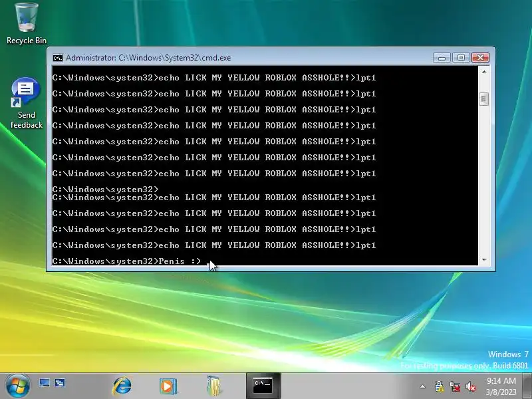The width and height of the screenshot is (532, 399).
Task: Open the Send feedback desktop shortcut
Action: 26,104
